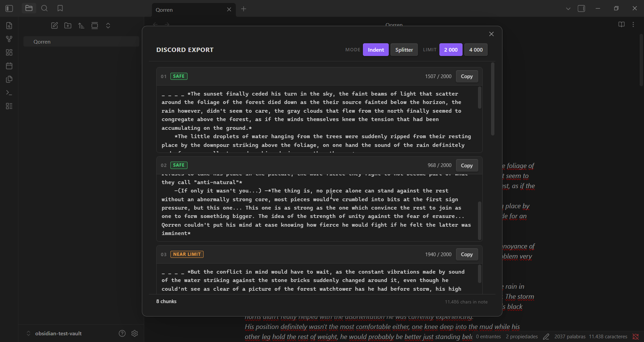Click the 8 chunks label

click(166, 301)
